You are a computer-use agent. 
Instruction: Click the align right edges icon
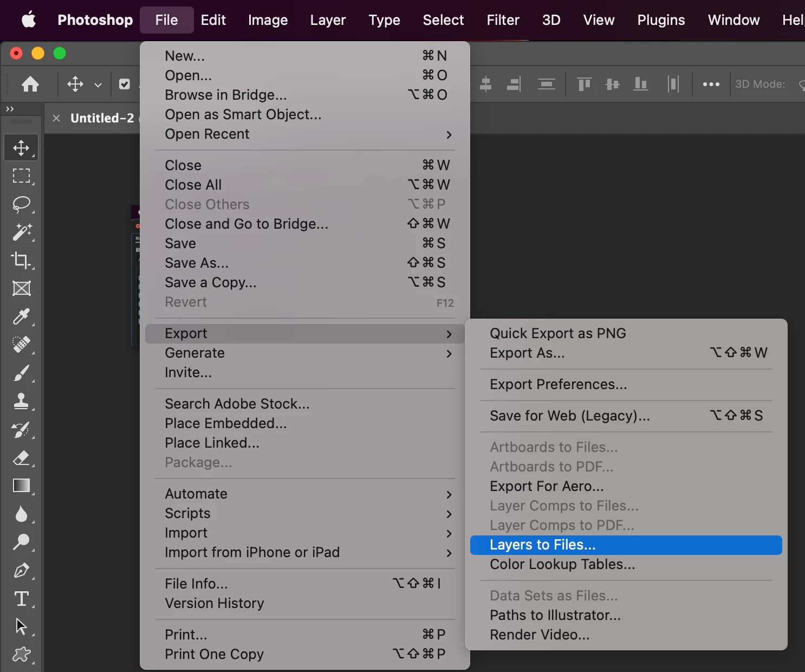tap(514, 84)
